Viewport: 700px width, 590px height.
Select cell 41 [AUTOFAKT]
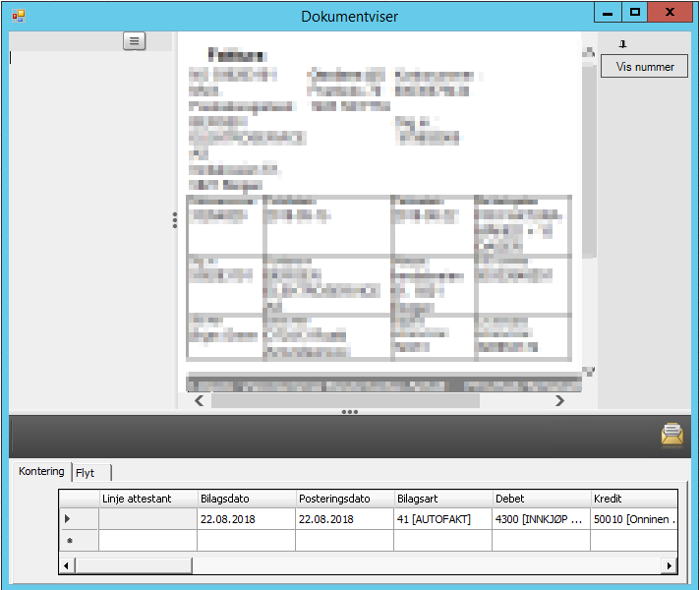click(442, 519)
